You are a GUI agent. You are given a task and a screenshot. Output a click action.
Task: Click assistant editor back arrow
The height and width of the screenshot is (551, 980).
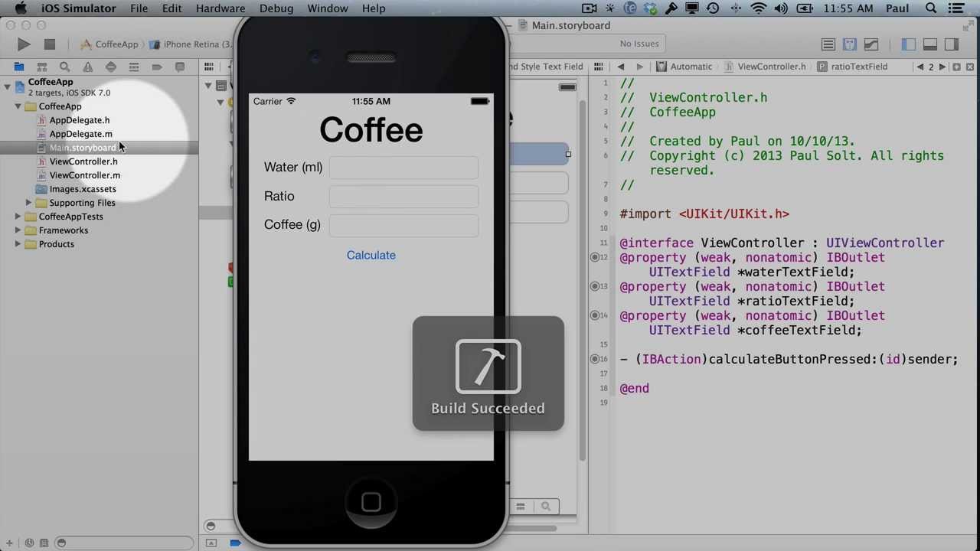621,67
